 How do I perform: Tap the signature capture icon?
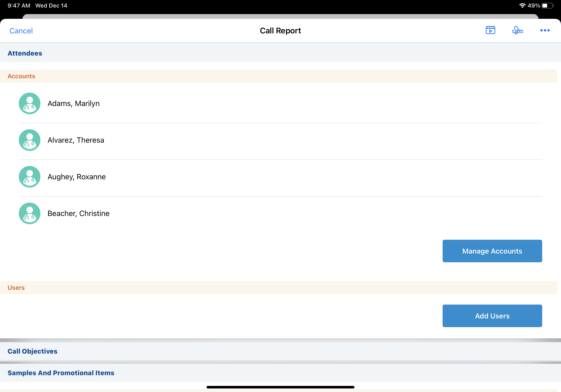click(518, 30)
